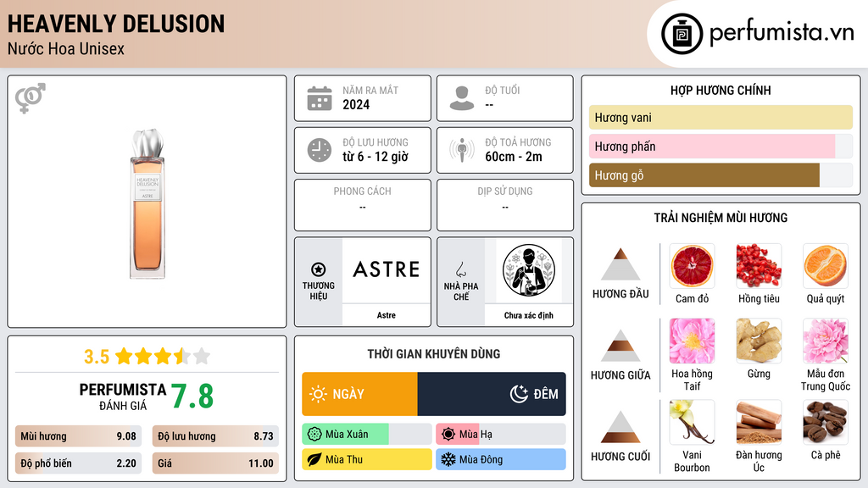The height and width of the screenshot is (488, 868).
Task: Click the leaf icon for Mùa Thu
Action: (314, 459)
